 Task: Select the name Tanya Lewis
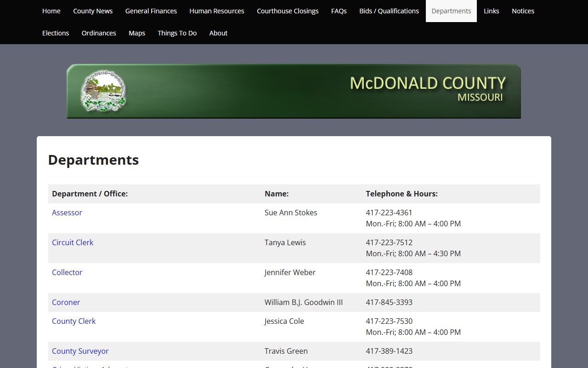(x=285, y=242)
